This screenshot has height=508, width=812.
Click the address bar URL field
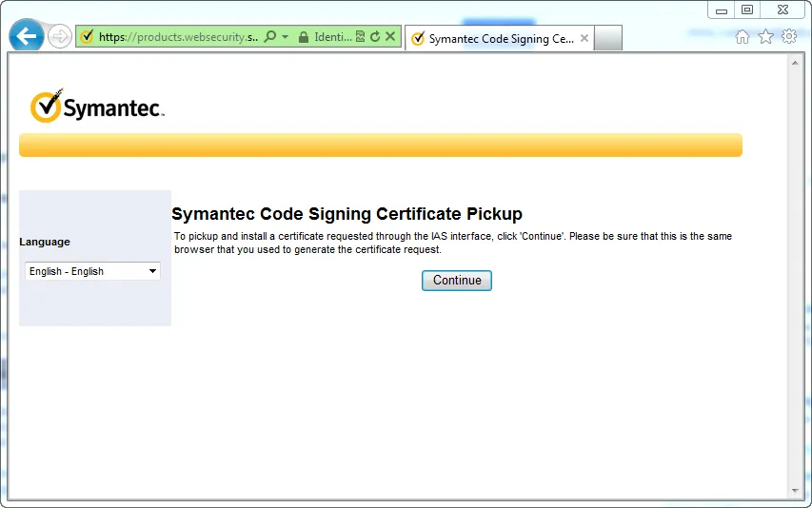(178, 37)
